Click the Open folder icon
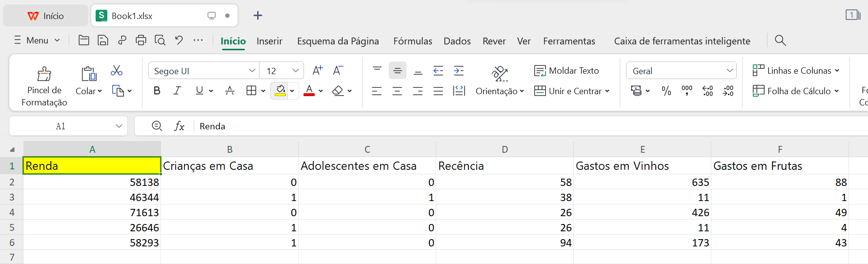 point(84,41)
